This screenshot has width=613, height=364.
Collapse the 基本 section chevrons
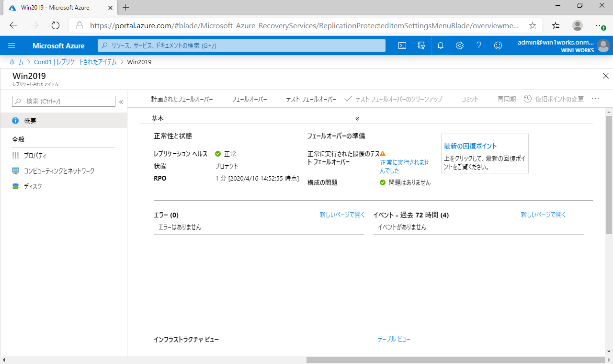357,118
